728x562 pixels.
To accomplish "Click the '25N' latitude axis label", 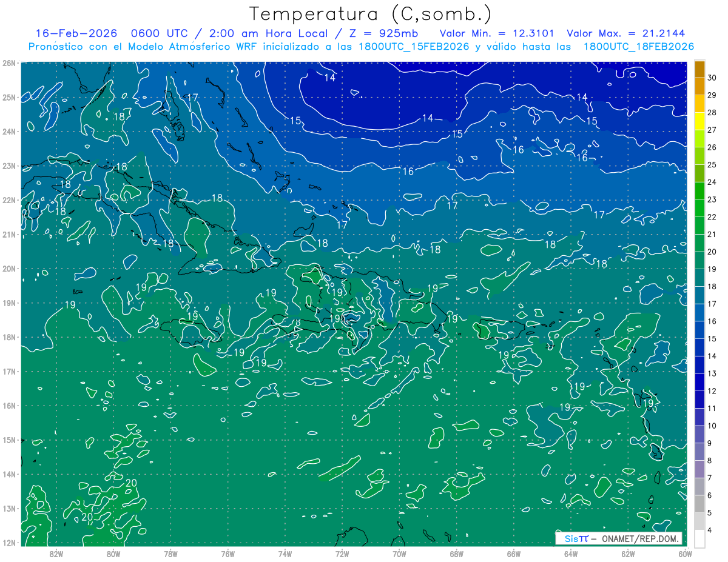I will (8, 97).
